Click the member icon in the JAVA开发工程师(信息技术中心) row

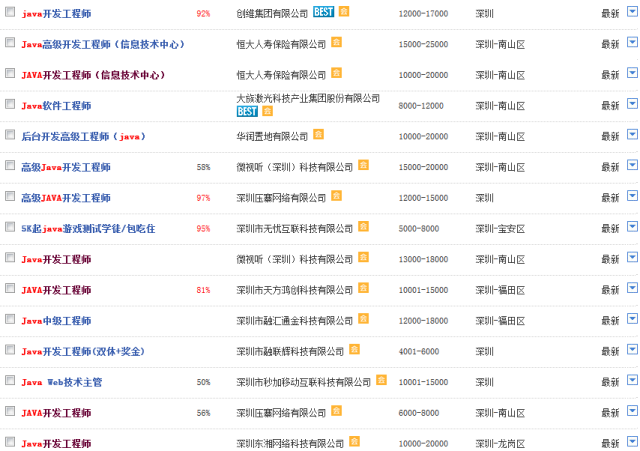click(x=336, y=73)
